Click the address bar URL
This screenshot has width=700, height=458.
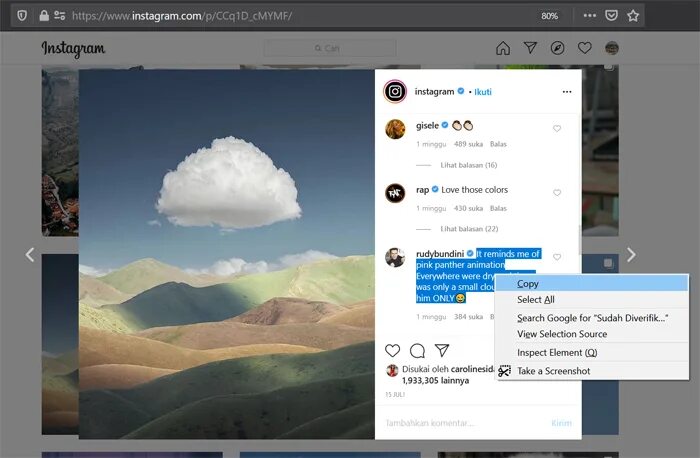click(x=182, y=16)
